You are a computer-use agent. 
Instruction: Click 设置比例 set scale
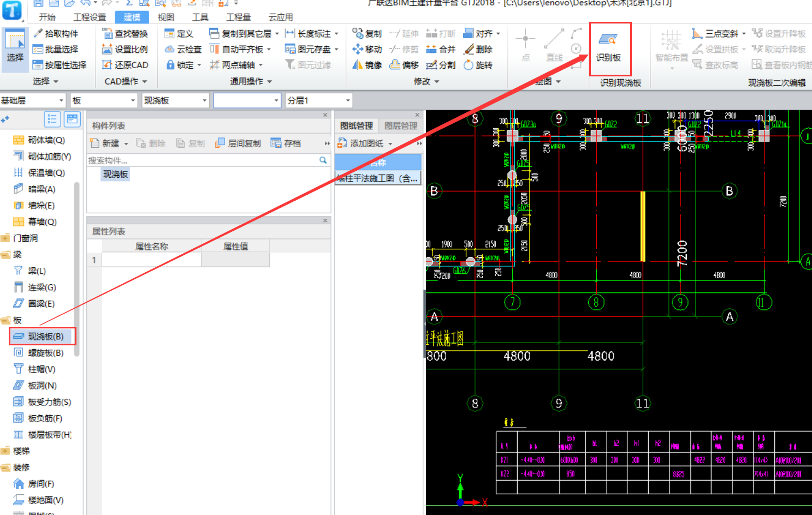click(125, 49)
